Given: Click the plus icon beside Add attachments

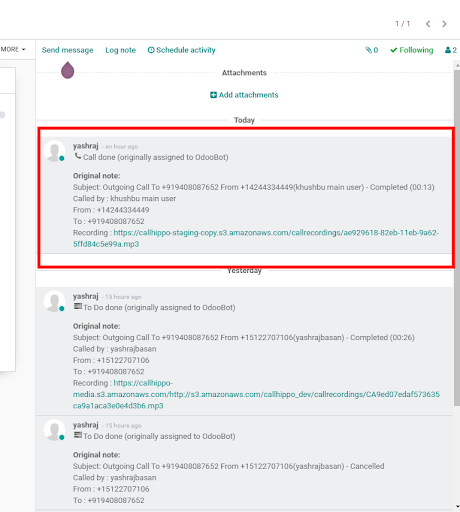Looking at the screenshot, I should click(x=213, y=95).
